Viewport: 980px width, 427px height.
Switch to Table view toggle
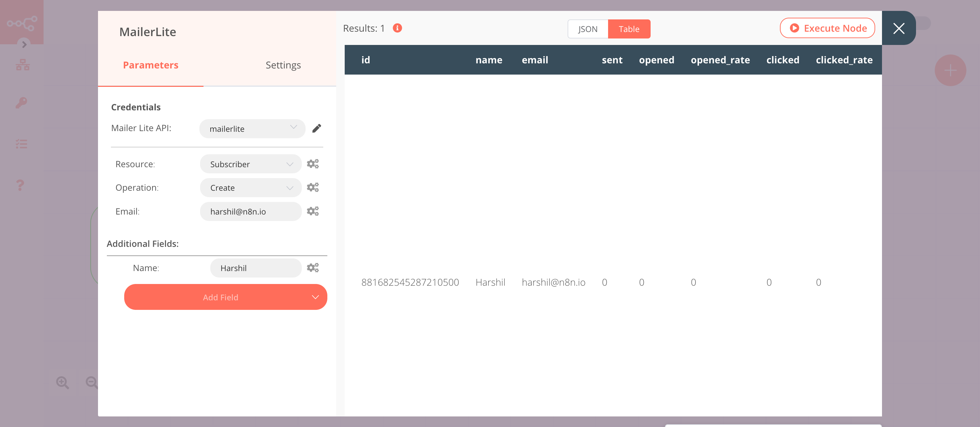coord(629,28)
